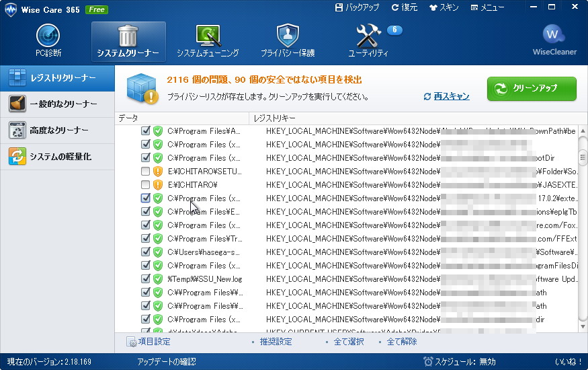Click いいね！ in status bar
Screen dimensions: 588x370
[568, 362]
